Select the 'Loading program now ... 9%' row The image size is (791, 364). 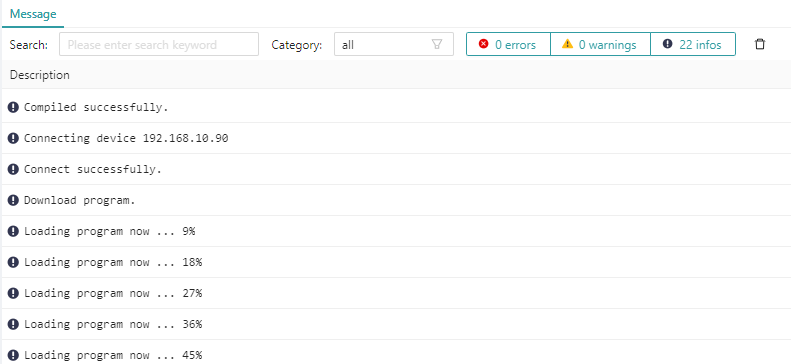coord(397,231)
